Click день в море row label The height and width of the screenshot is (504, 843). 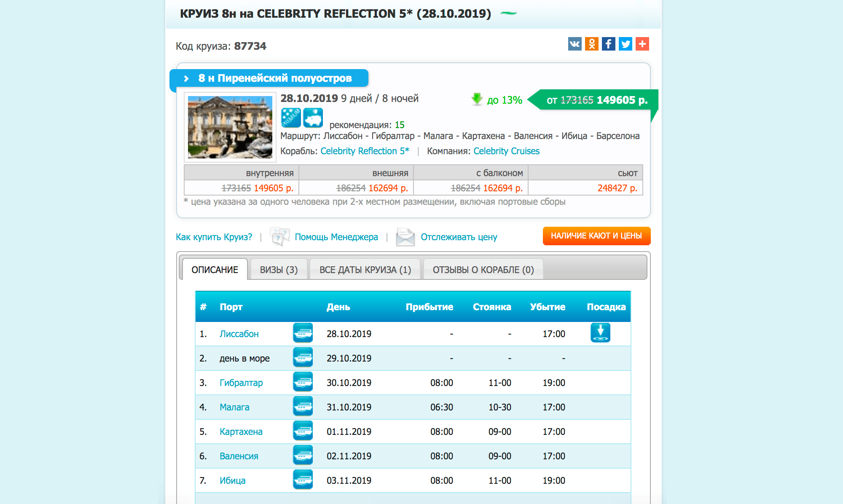244,358
